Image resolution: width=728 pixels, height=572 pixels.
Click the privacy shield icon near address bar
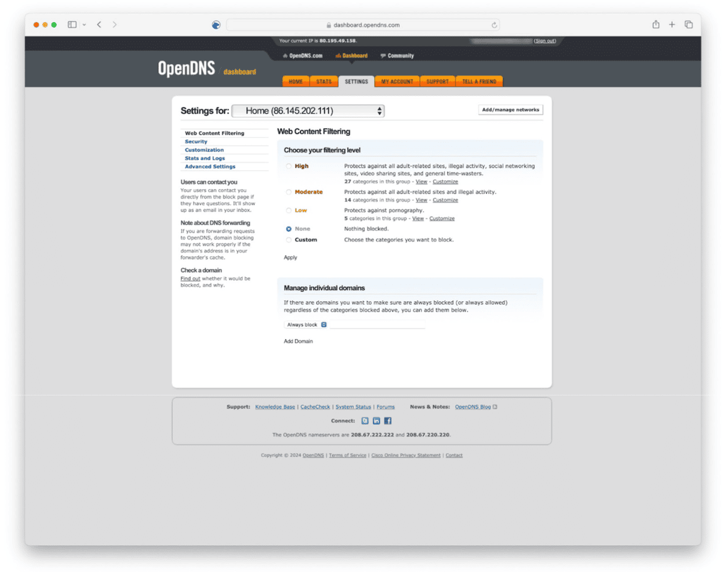coord(216,25)
